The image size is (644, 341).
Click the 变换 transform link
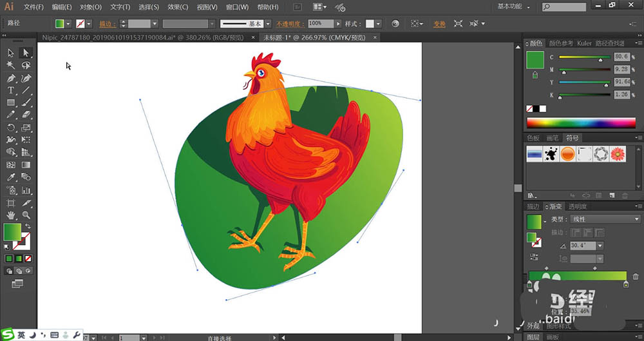(439, 24)
